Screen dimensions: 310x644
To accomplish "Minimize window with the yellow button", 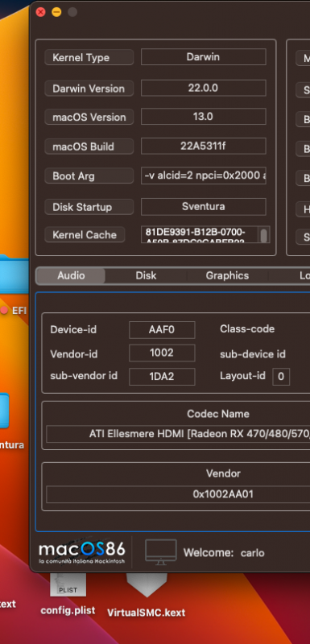I will pyautogui.click(x=56, y=12).
